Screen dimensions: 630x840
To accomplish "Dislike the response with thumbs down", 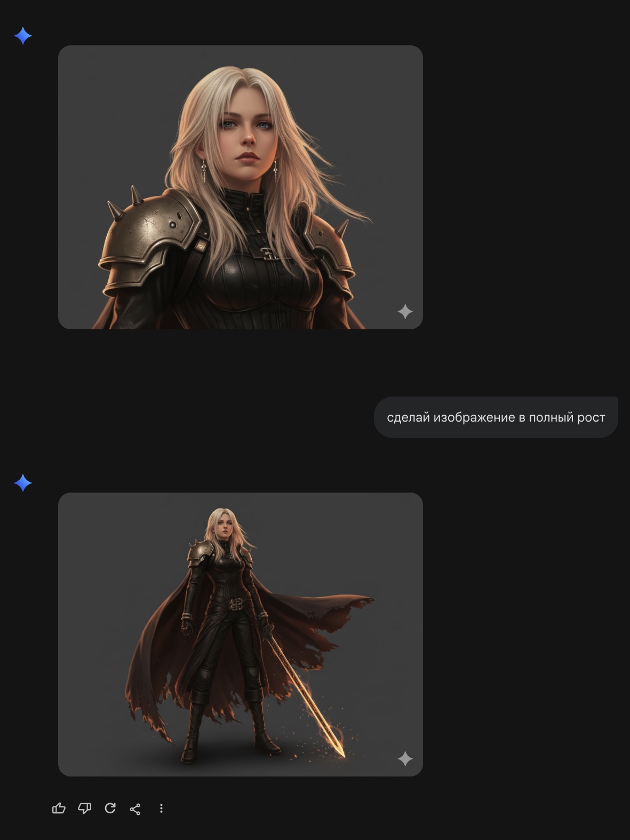I will pyautogui.click(x=84, y=809).
